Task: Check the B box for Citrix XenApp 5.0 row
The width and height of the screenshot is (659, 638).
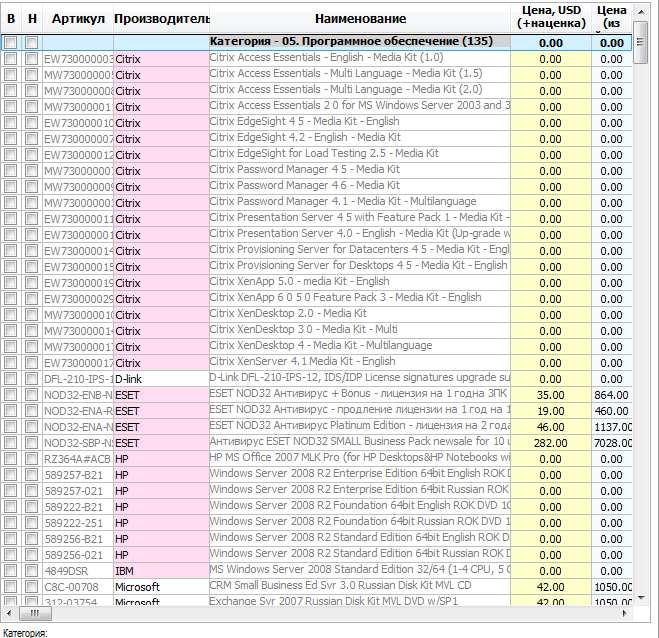Action: click(x=11, y=282)
